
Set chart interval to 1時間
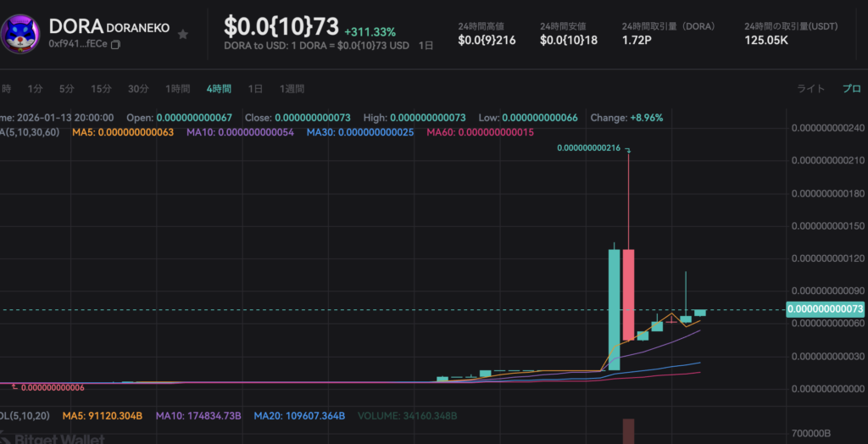tap(177, 89)
